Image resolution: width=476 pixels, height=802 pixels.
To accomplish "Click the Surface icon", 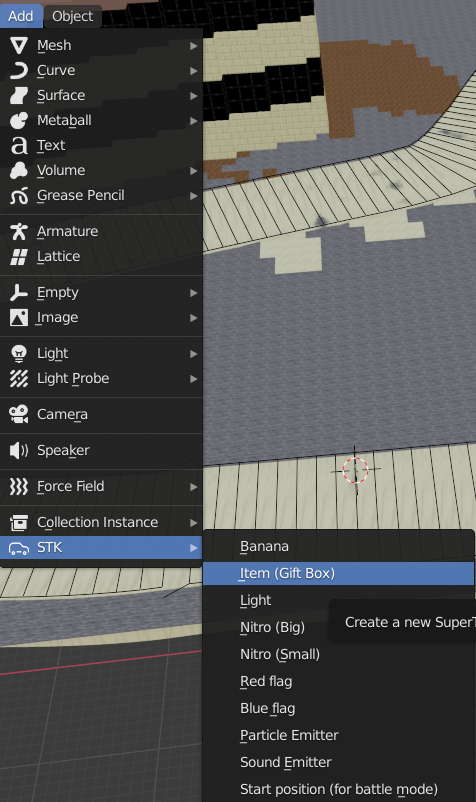I will click(19, 96).
